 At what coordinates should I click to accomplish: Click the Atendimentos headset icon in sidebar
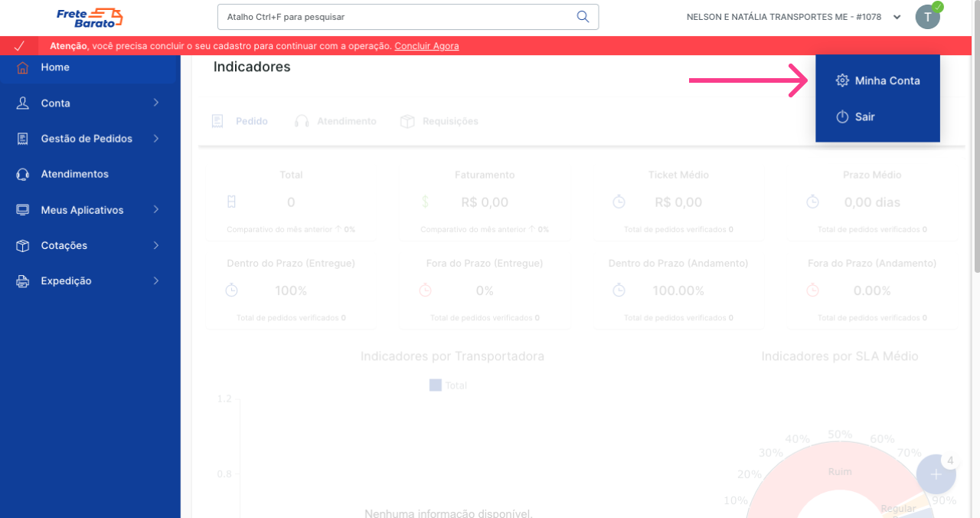coord(23,175)
